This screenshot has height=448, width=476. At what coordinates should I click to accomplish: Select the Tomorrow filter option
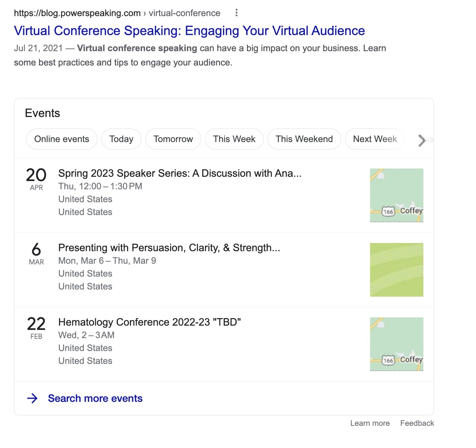pyautogui.click(x=173, y=139)
